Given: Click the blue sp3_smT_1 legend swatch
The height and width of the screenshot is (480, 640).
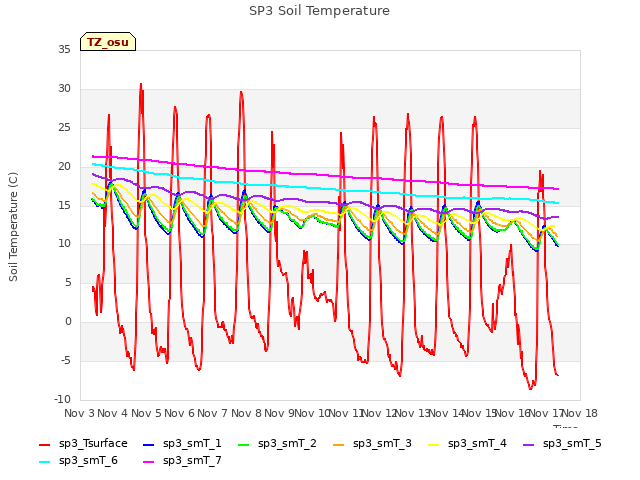Looking at the screenshot, I should [149, 445].
